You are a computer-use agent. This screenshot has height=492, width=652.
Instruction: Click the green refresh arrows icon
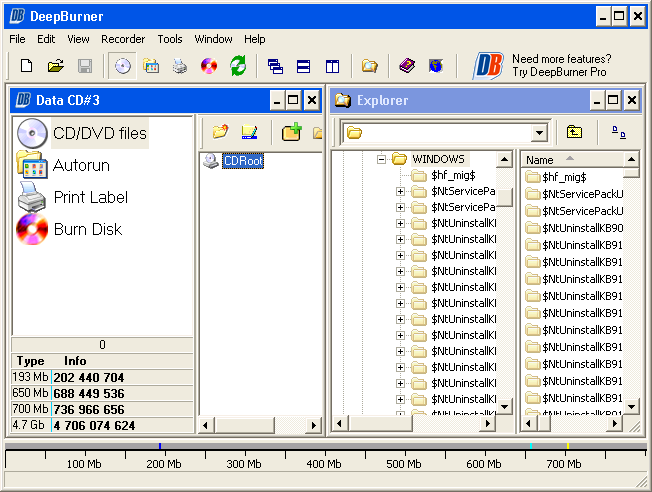(x=238, y=66)
